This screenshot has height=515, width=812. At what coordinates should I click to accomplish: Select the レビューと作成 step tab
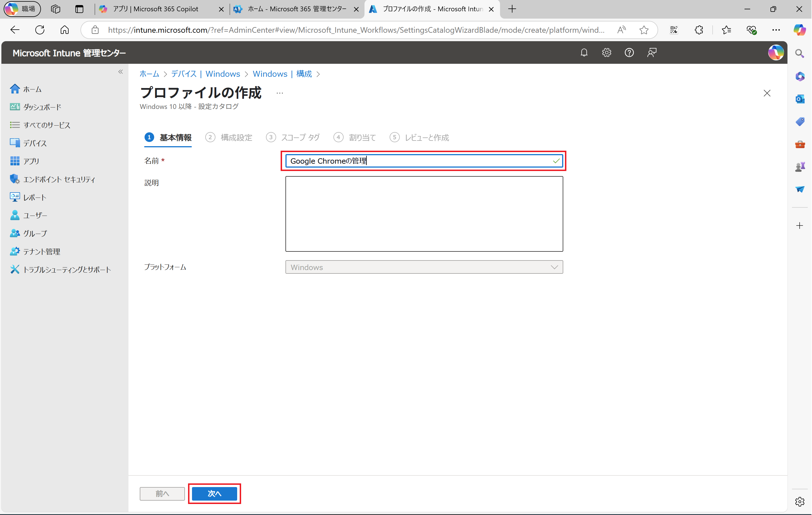427,137
